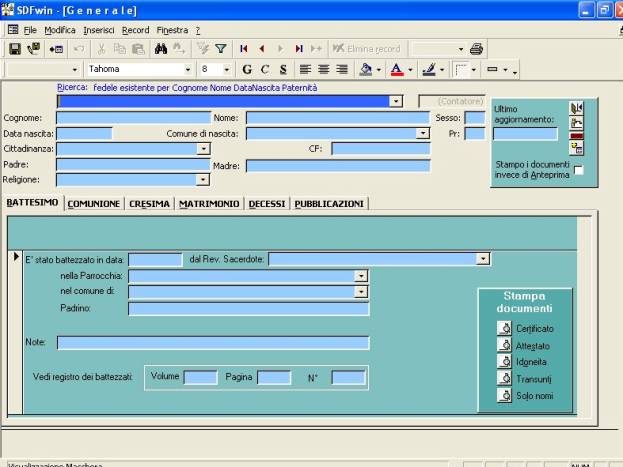Open the nella Parrocchia dropdown
Image resolution: width=623 pixels, height=467 pixels.
361,276
